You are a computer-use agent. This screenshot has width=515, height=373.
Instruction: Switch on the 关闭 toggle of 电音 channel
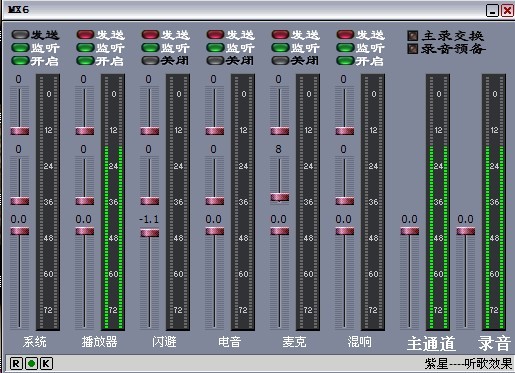click(x=215, y=61)
